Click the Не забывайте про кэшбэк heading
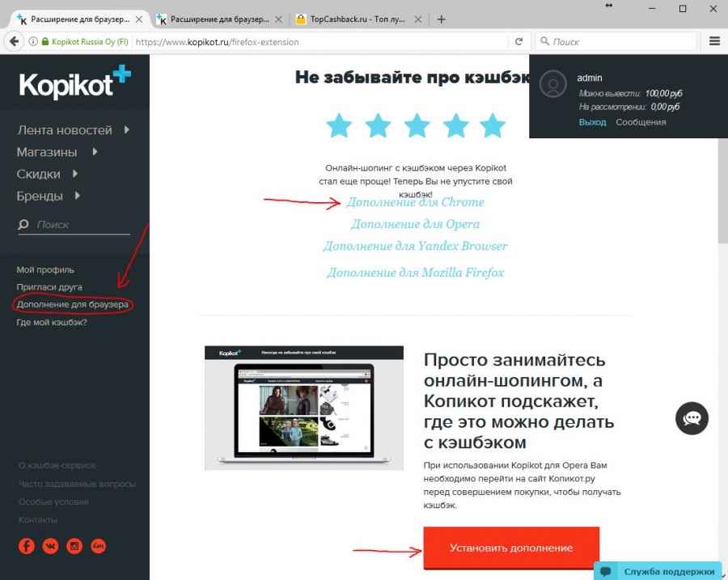The image size is (728, 580). (413, 77)
